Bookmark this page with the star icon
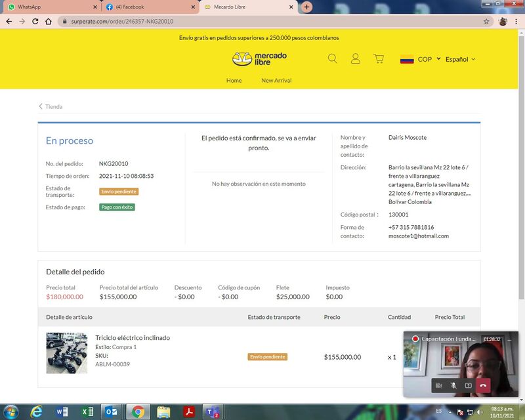The image size is (525, 420). click(486, 22)
